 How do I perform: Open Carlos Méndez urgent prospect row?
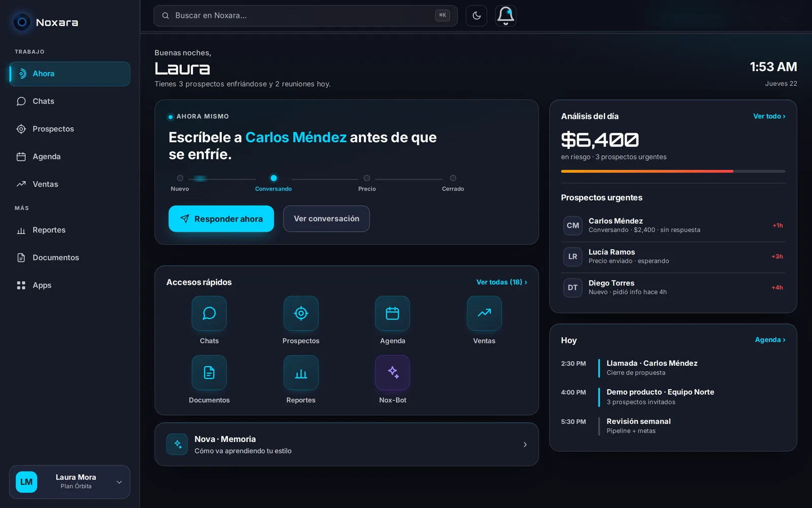point(673,226)
